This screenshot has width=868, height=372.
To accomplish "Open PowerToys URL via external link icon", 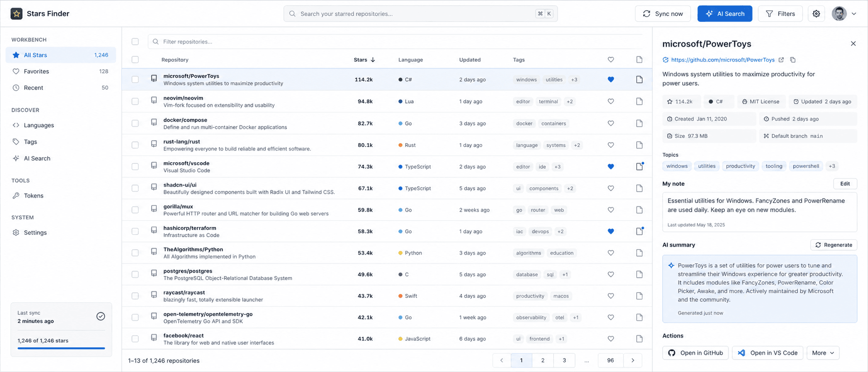I will [781, 60].
